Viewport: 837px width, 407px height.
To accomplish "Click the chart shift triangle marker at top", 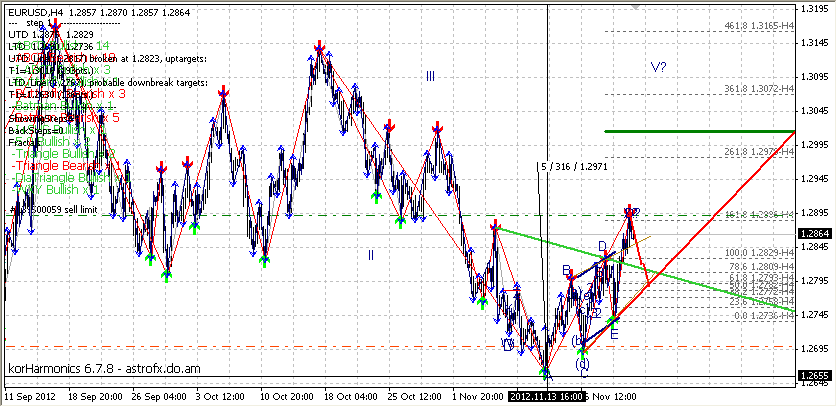I will [635, 7].
